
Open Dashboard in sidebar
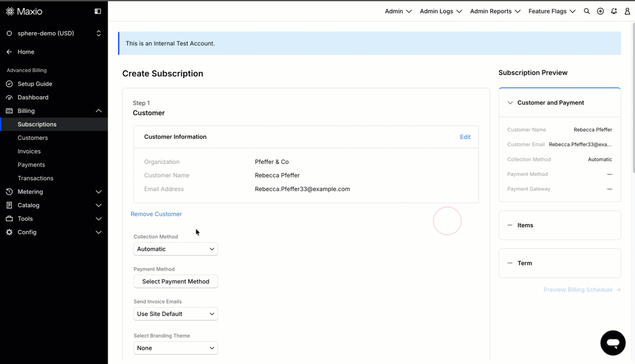tap(33, 97)
